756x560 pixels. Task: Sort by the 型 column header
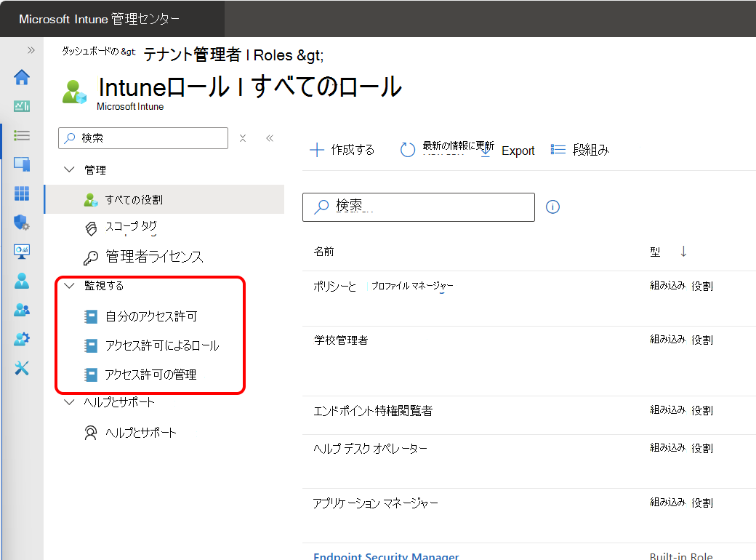[655, 252]
